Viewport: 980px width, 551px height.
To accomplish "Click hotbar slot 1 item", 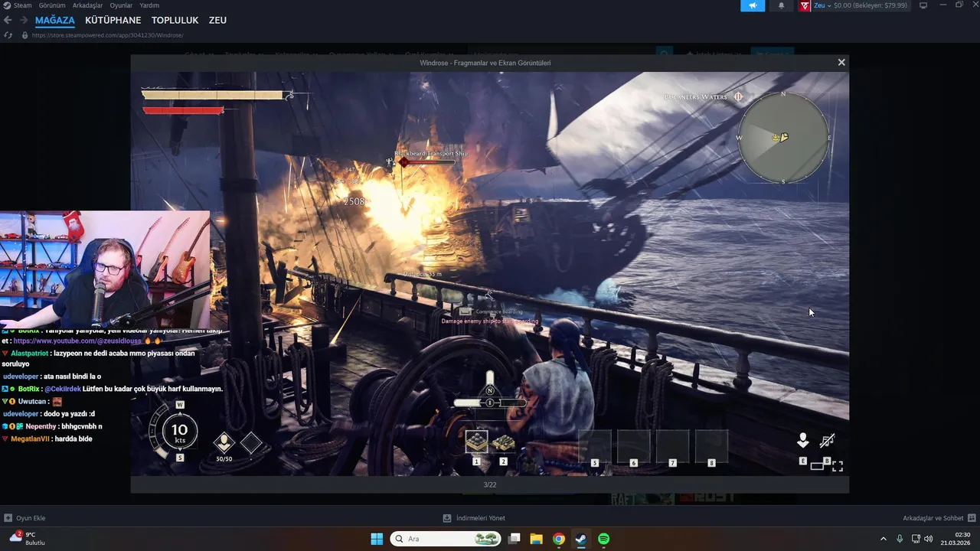I will tap(476, 442).
